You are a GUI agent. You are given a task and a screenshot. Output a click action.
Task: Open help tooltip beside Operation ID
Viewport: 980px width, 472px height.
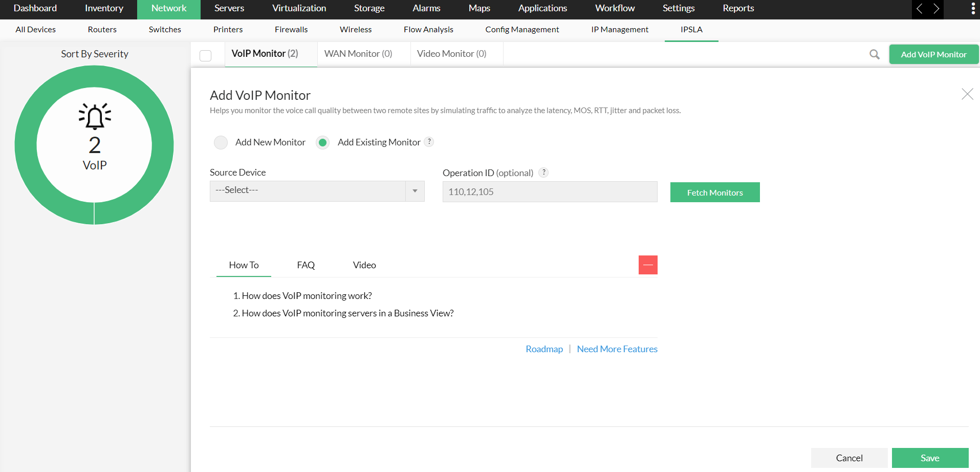coord(544,173)
